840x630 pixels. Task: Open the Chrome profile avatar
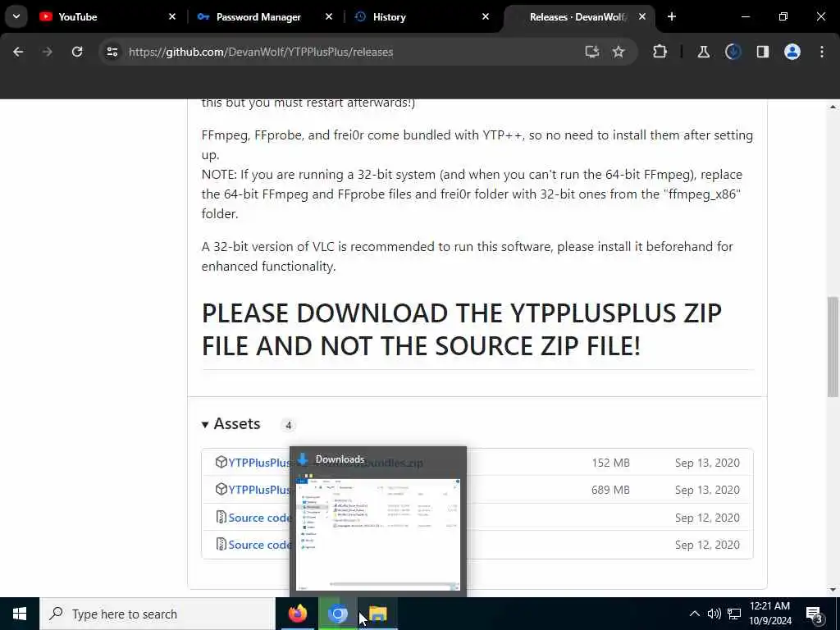tap(792, 52)
